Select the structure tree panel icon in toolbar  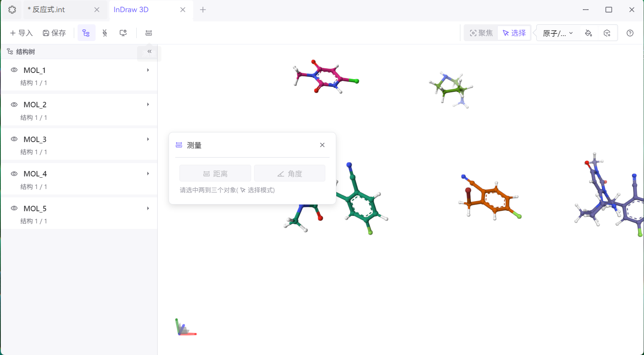click(x=86, y=33)
